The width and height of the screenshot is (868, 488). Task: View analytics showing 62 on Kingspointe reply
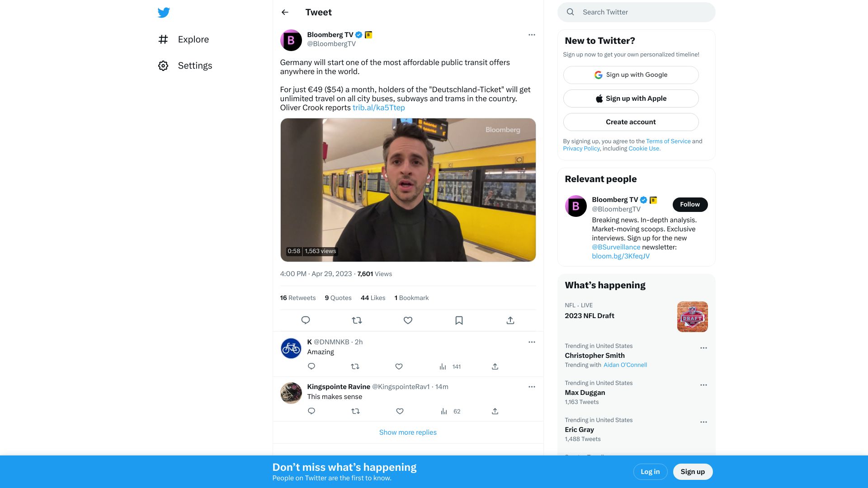tap(450, 411)
